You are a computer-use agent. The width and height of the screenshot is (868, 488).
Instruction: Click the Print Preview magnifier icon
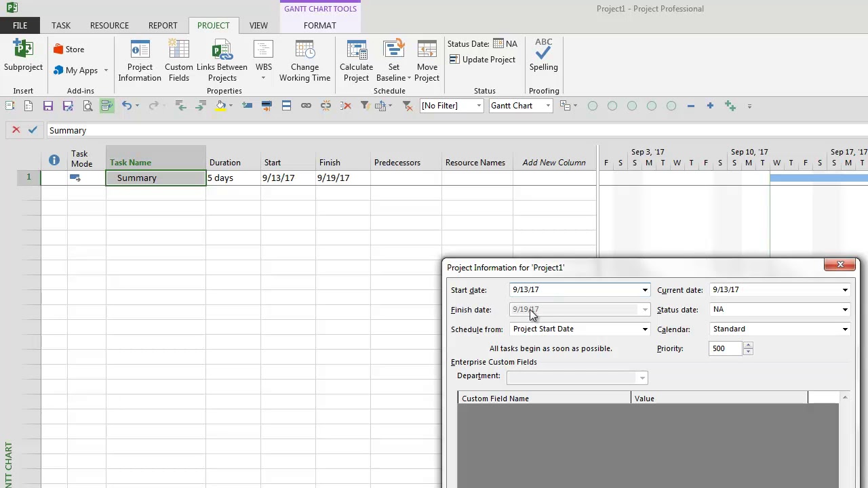tap(87, 106)
